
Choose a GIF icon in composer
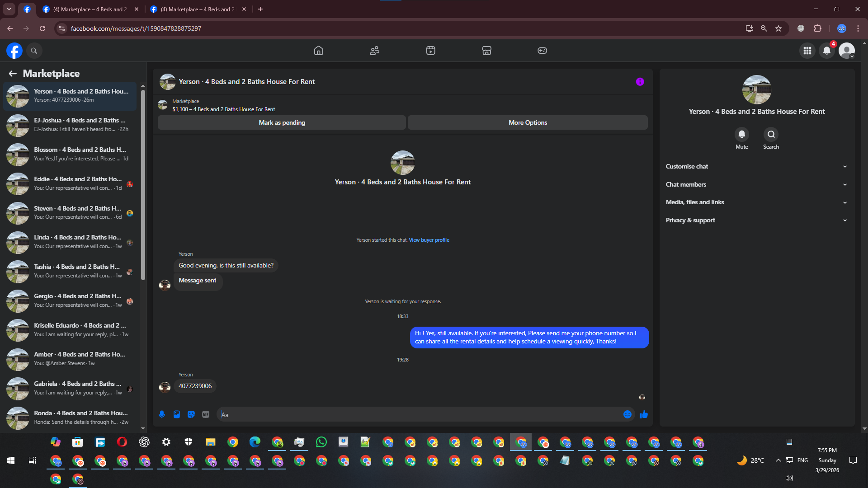click(206, 414)
